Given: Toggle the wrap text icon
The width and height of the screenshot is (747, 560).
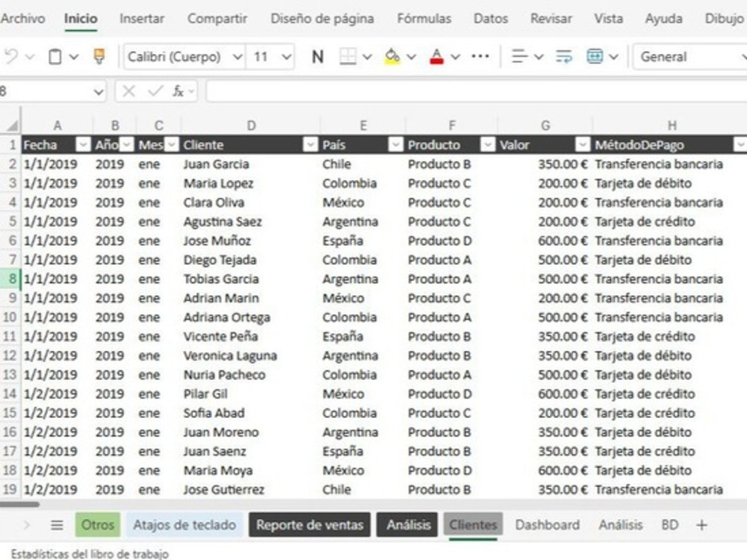Looking at the screenshot, I should click(x=564, y=57).
